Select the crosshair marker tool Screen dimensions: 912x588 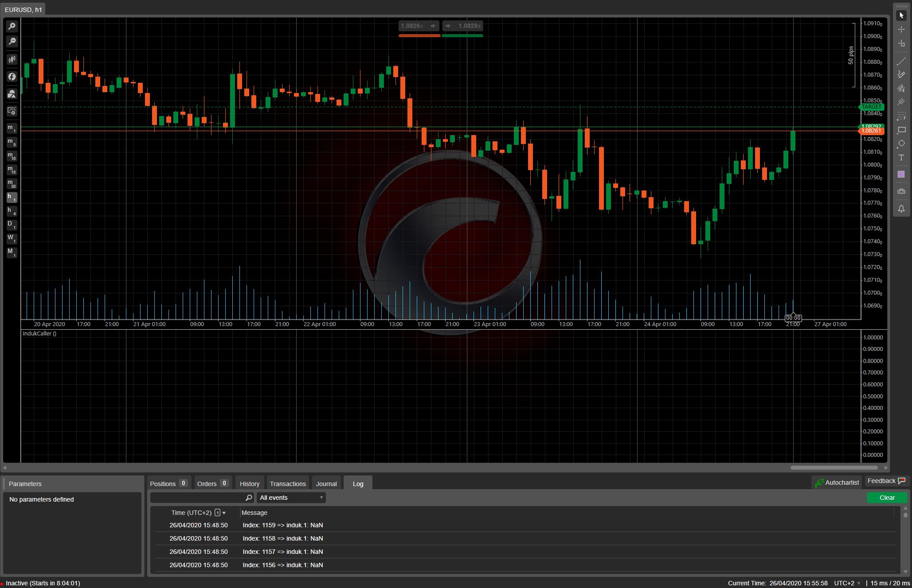tap(901, 43)
